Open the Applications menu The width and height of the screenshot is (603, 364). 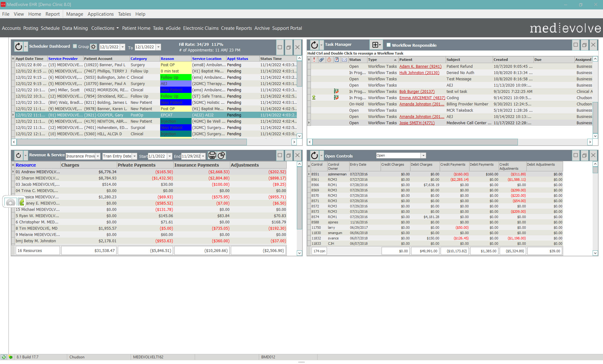coord(100,14)
